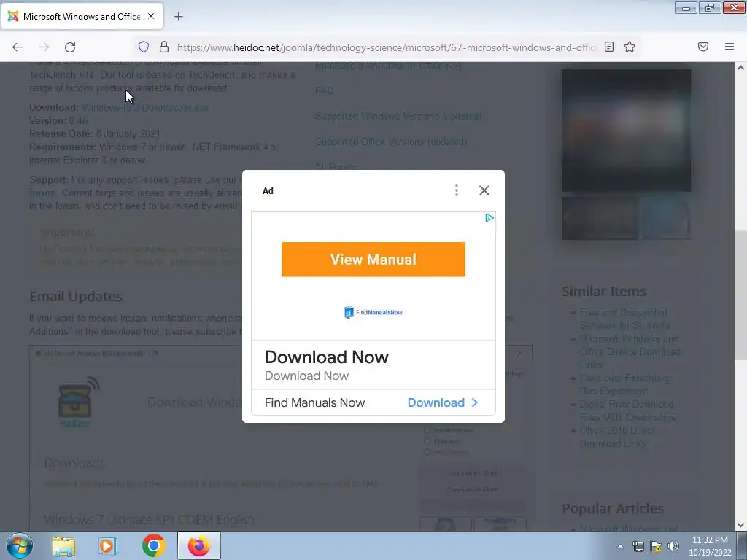Screen dimensions: 747x560
Task: Click the Find Manuals Now advertiser text
Action: 315,402
